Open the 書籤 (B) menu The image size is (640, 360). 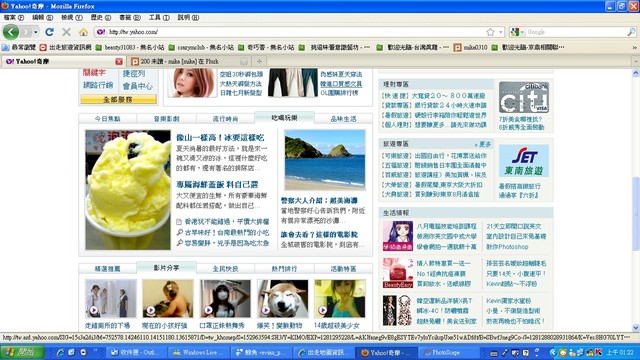[x=130, y=18]
